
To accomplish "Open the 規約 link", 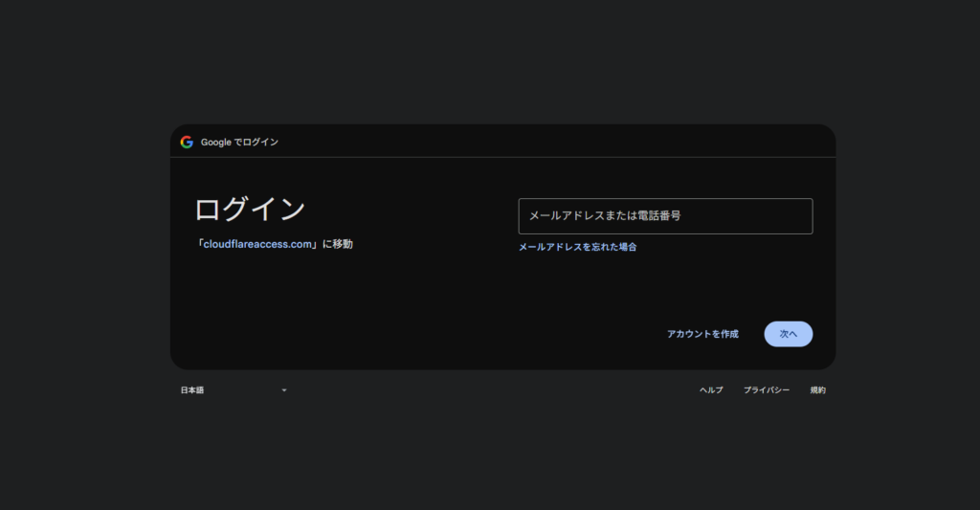I will (x=817, y=390).
